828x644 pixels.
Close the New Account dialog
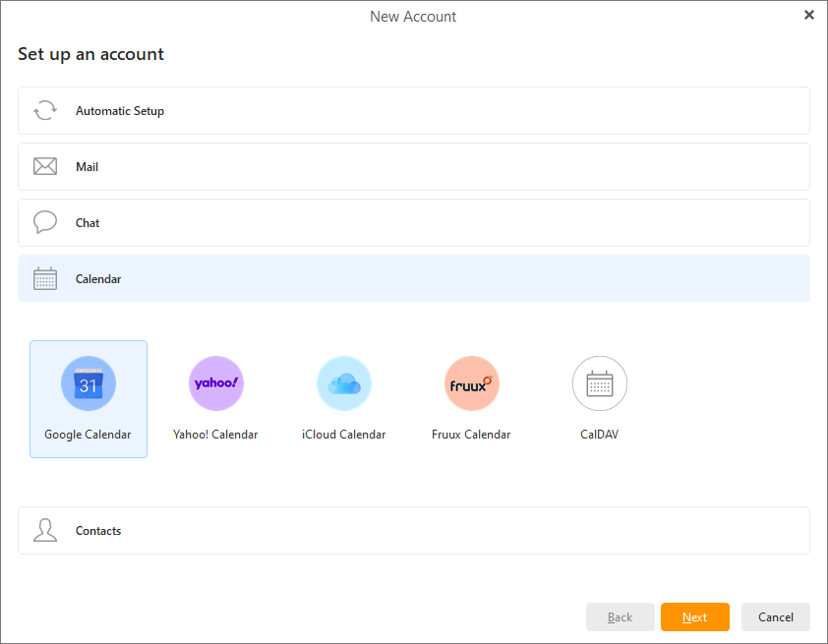click(809, 15)
